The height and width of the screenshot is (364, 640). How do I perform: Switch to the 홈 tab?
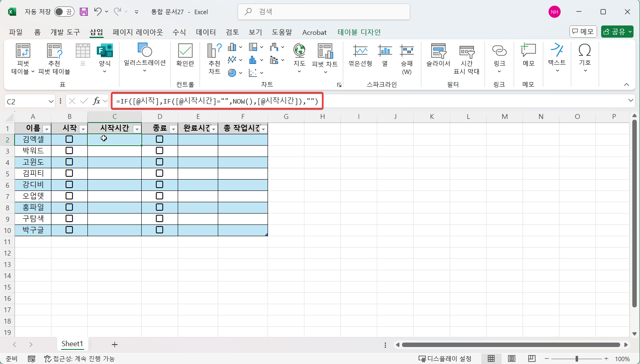[x=37, y=32]
